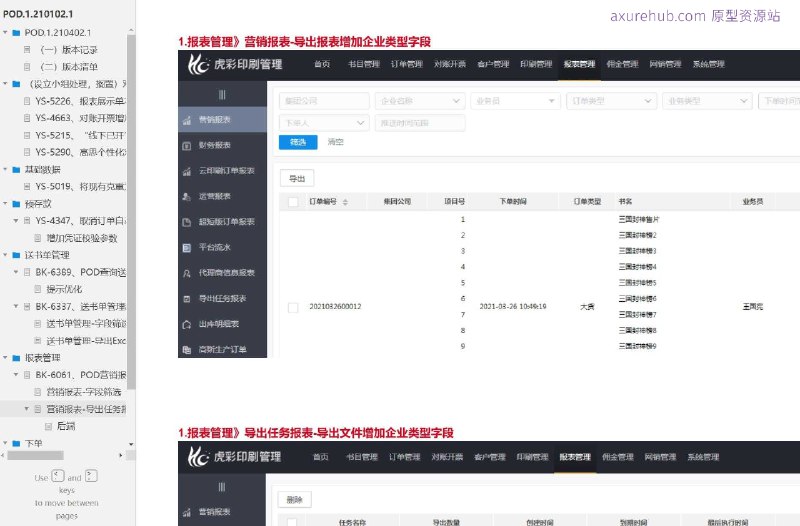The width and height of the screenshot is (800, 526).
Task: Open the 提示优化 page in the tree
Action: point(64,289)
